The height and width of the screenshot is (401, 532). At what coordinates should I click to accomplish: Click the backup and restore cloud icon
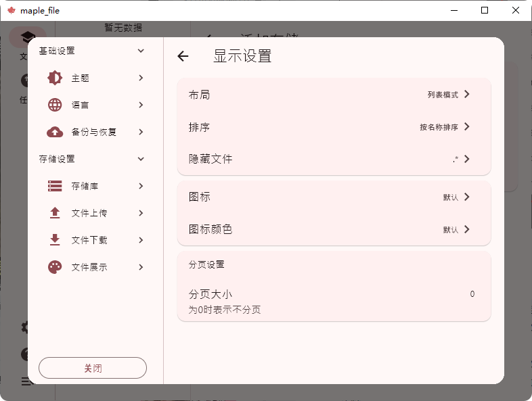(55, 132)
